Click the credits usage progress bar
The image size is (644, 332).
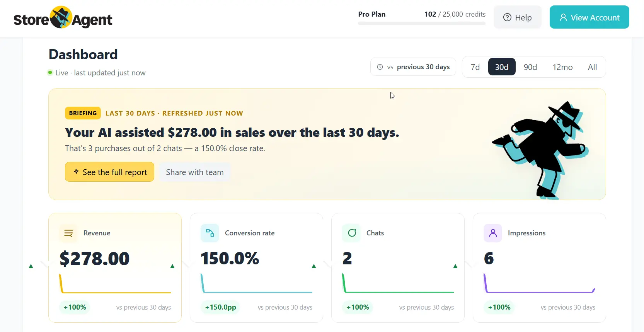click(422, 24)
